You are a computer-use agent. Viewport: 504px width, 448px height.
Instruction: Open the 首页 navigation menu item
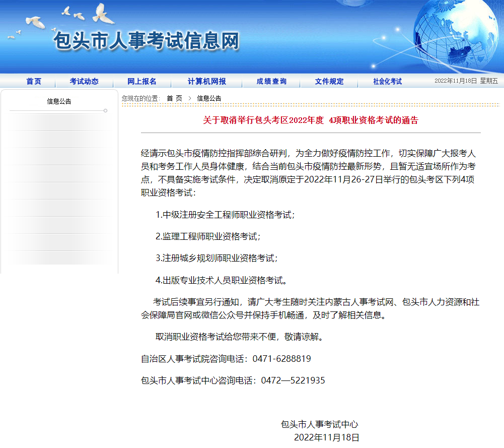34,81
